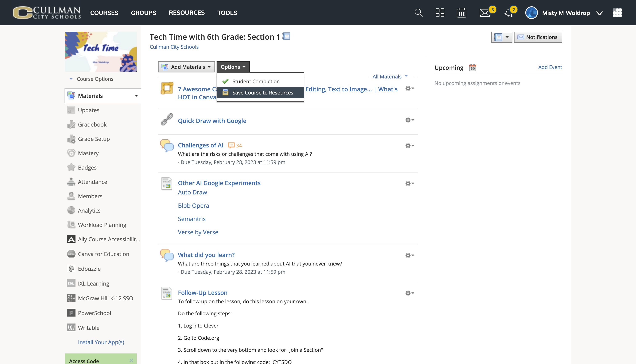
Task: Click the Tech Time course banner image
Action: 101,52
